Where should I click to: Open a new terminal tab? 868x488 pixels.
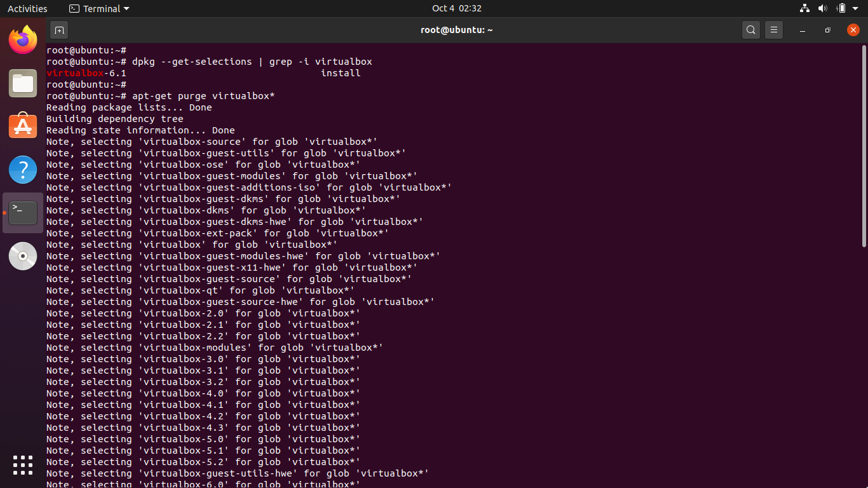(x=59, y=30)
